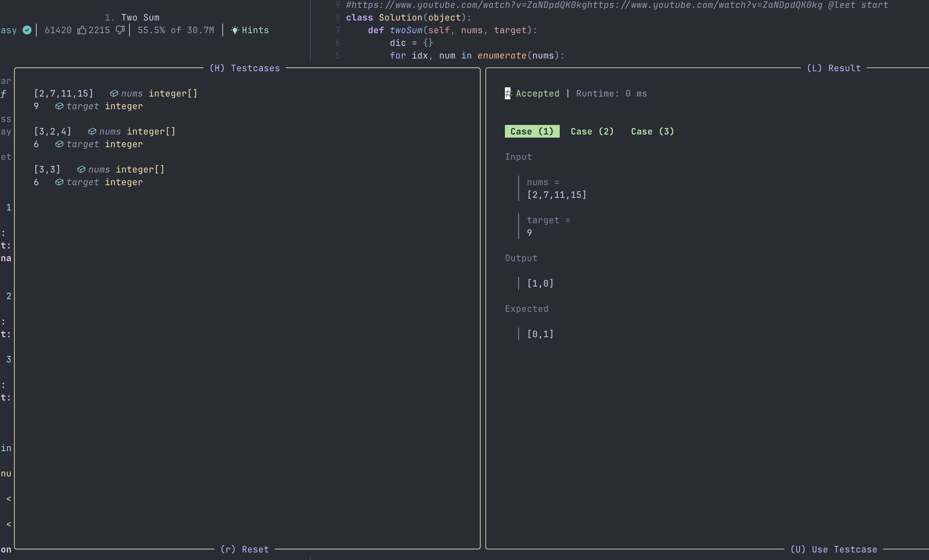Click the '1. Two Sum' problem title
This screenshot has height=560, width=929.
pyautogui.click(x=132, y=18)
